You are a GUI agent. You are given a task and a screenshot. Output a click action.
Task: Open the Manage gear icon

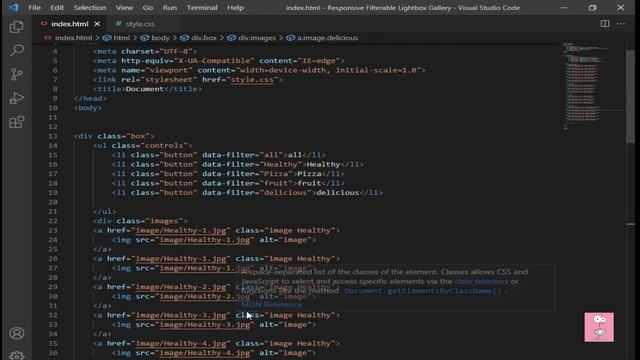pos(17,355)
